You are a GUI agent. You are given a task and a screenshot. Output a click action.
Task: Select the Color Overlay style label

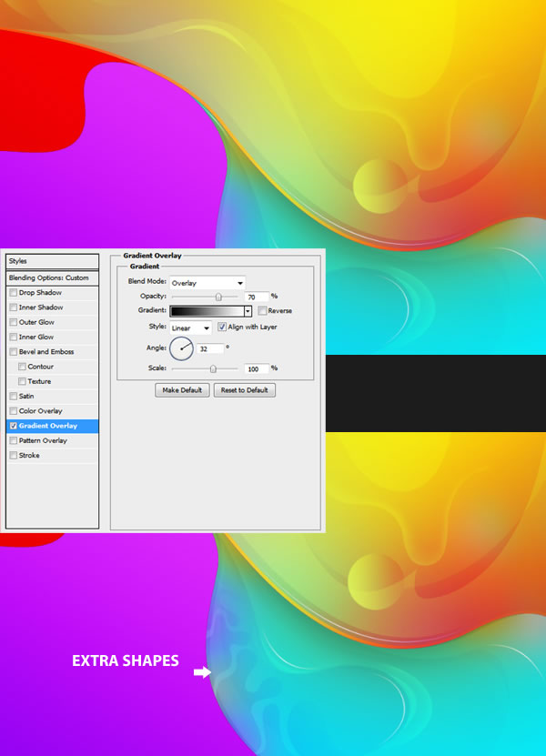click(41, 411)
